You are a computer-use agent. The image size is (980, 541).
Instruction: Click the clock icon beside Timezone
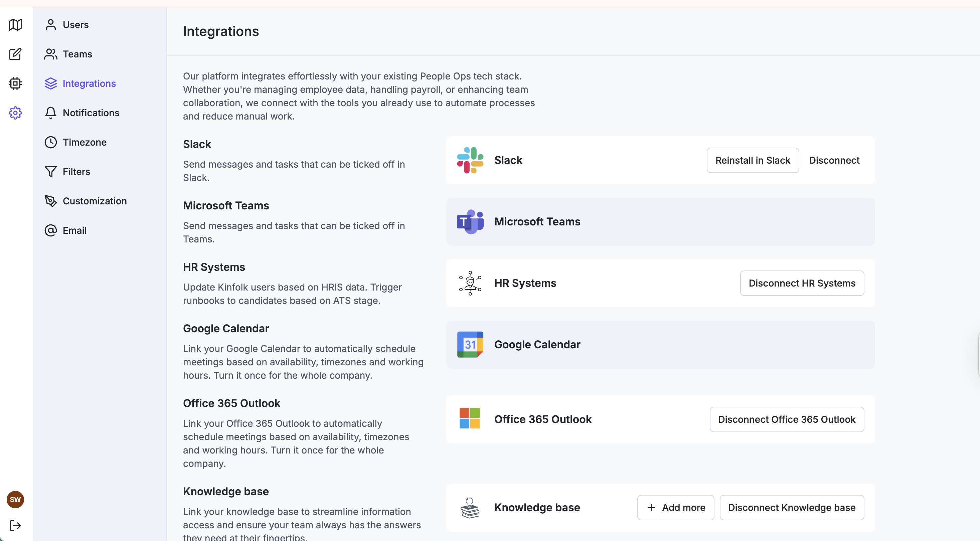[50, 142]
